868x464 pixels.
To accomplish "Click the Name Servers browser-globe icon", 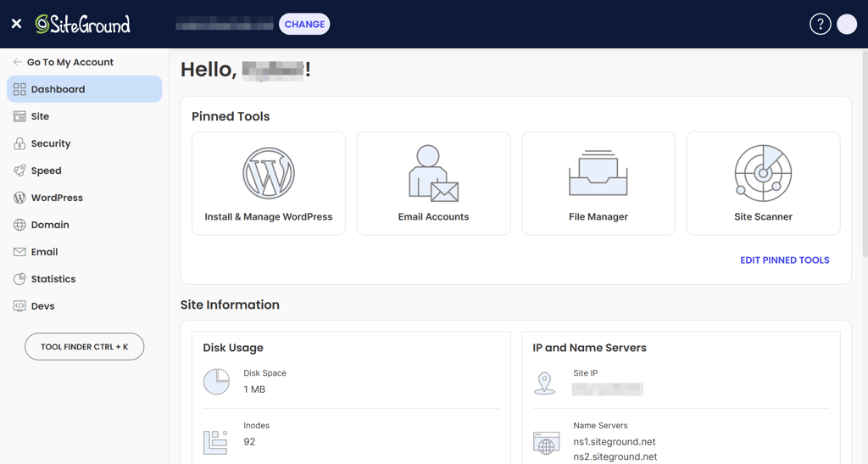I will [547, 444].
